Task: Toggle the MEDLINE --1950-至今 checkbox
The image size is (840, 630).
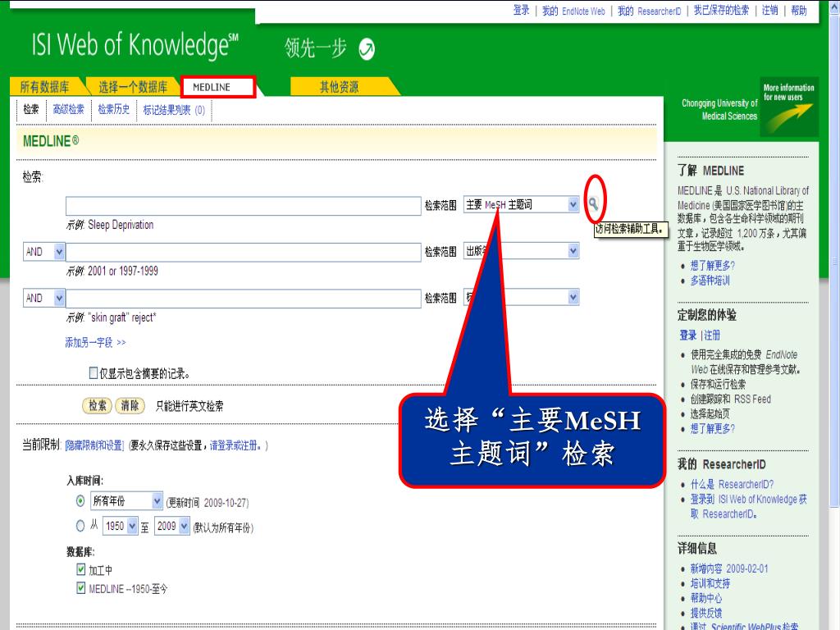Action: tap(81, 587)
